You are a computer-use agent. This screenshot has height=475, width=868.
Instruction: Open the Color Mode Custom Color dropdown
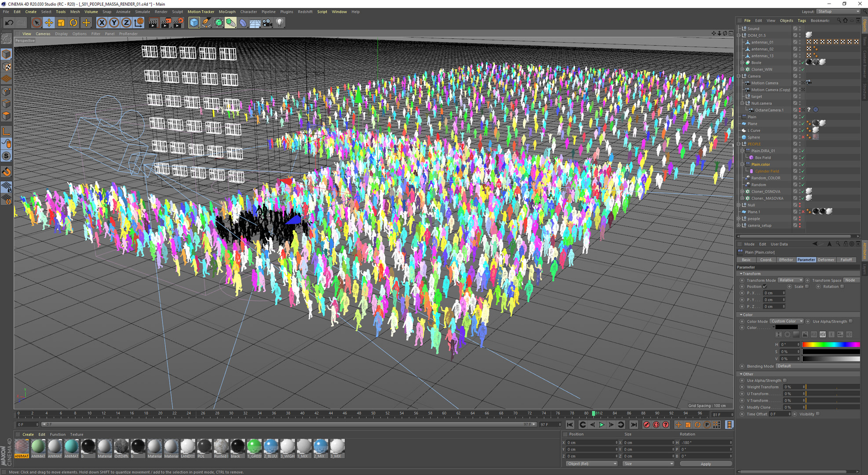point(787,322)
